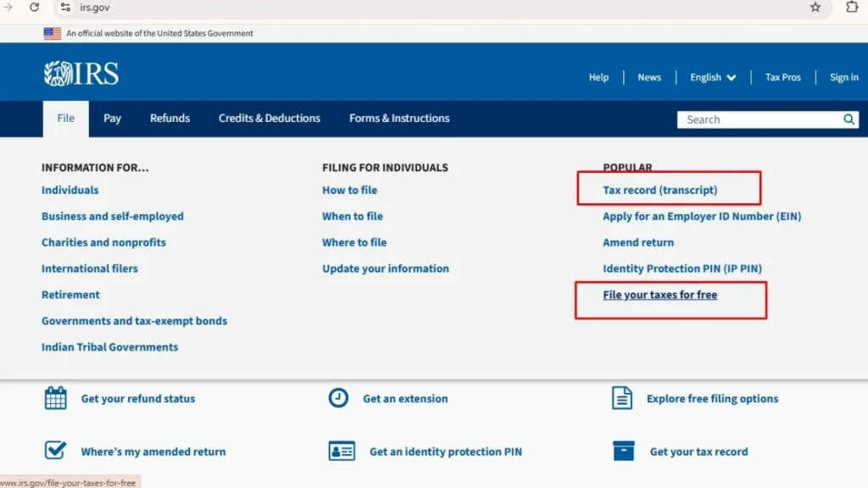Click the US flag icon in banner
Image resolution: width=868 pixels, height=488 pixels.
53,34
